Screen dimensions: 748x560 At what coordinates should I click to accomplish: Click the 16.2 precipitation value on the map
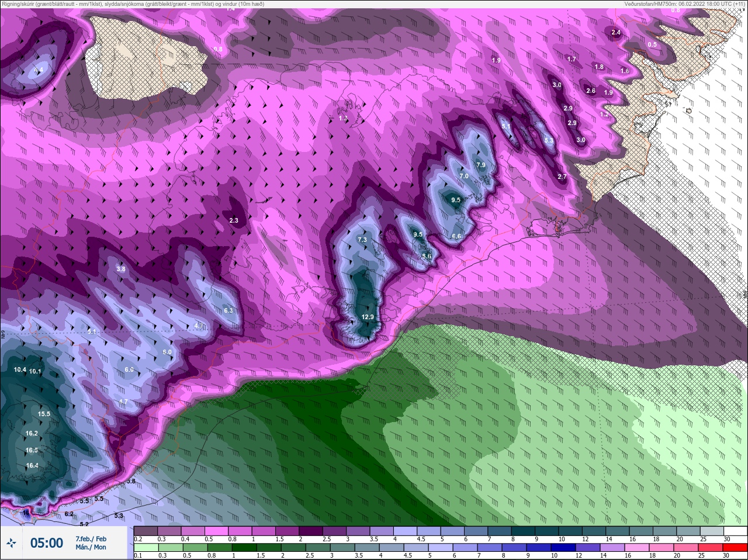coord(32,433)
